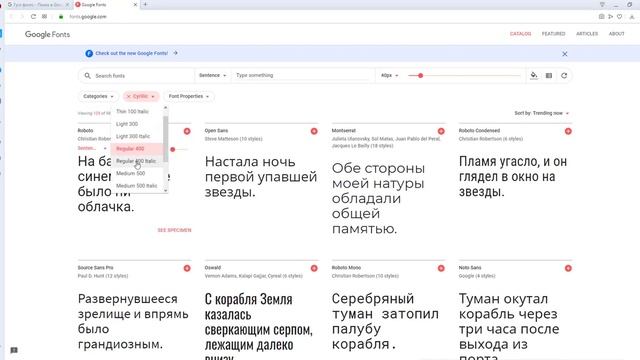Click SEE SPECIMEN link on Roboto card
Screen dimensions: 640x360
coord(174,230)
